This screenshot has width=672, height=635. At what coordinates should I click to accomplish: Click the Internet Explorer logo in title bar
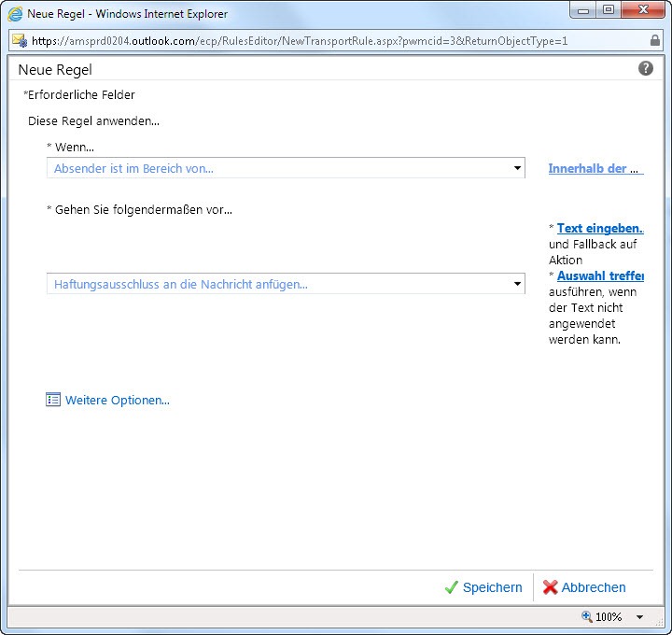point(15,14)
